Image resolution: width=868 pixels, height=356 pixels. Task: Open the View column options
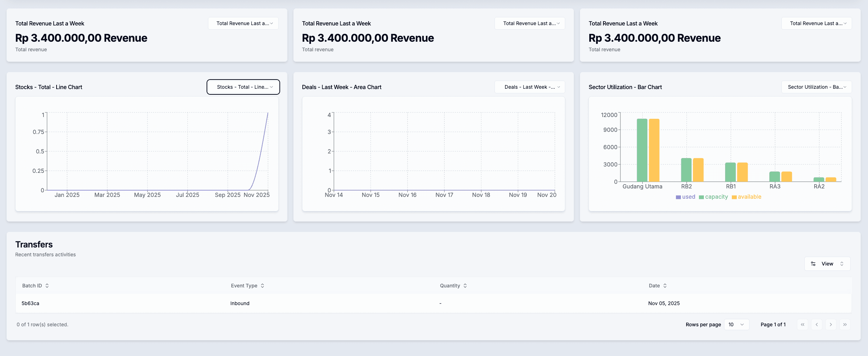point(827,263)
